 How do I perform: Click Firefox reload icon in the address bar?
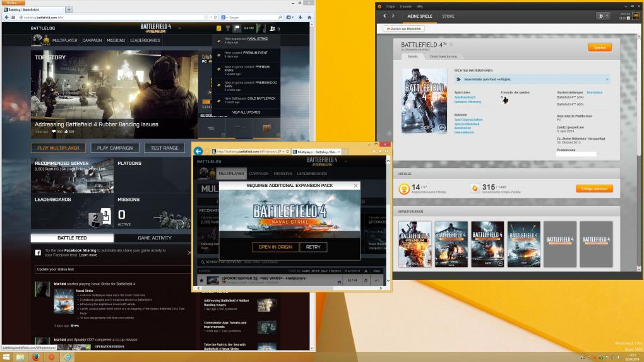[x=215, y=17]
